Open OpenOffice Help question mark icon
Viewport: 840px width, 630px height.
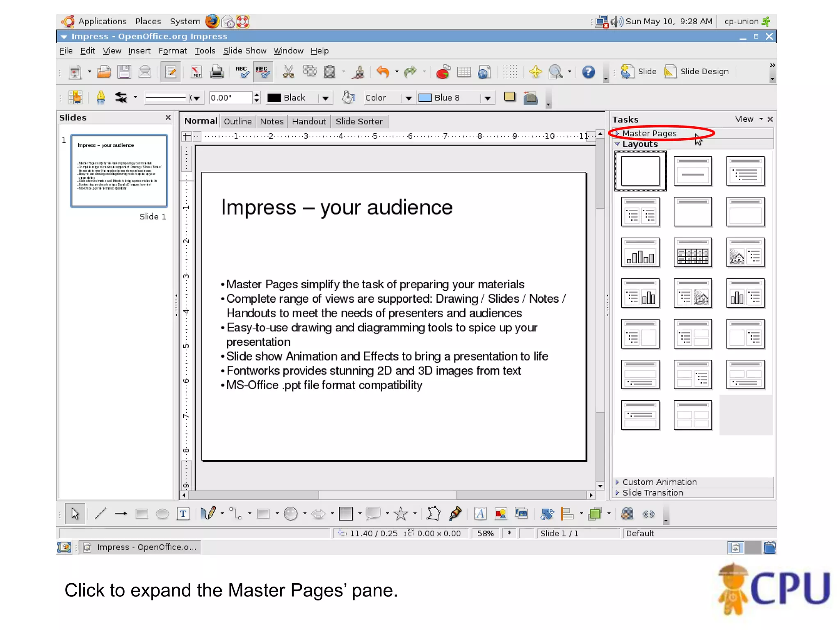[x=589, y=72]
